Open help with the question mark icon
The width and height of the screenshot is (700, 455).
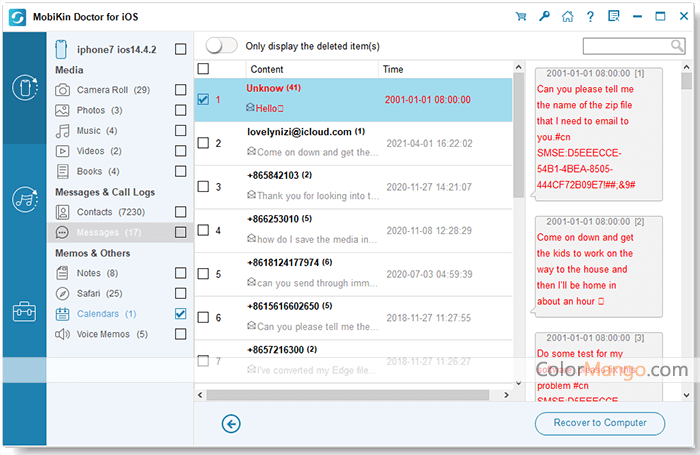coord(591,16)
